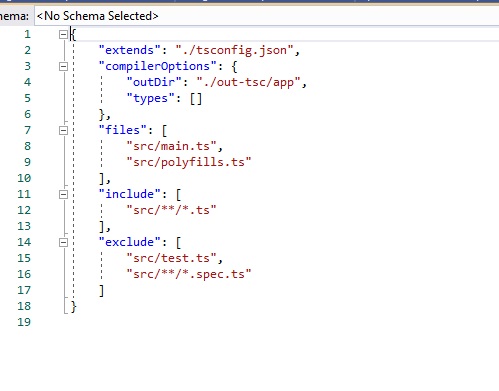This screenshot has width=499, height=391.
Task: Click the "src/**/*.ts" entry
Action: point(171,210)
